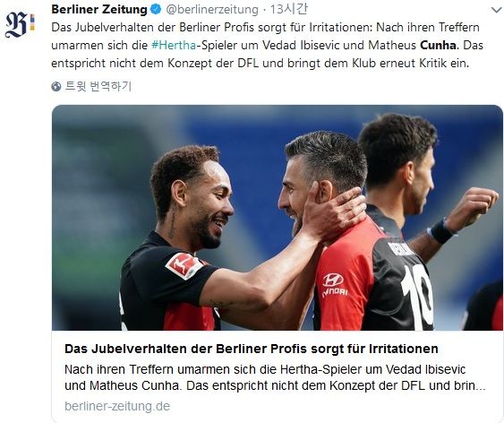Click the 트윗 번역하기 translate button
Screen dimensions: 504x423
[98, 86]
